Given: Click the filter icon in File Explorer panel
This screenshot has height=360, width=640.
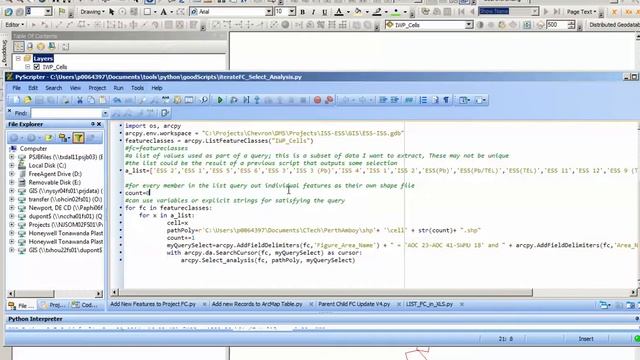Looking at the screenshot, I should tap(78, 138).
